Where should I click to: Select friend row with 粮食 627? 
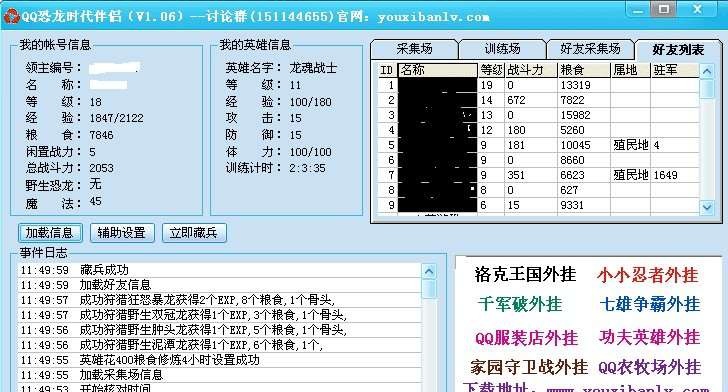(x=539, y=190)
